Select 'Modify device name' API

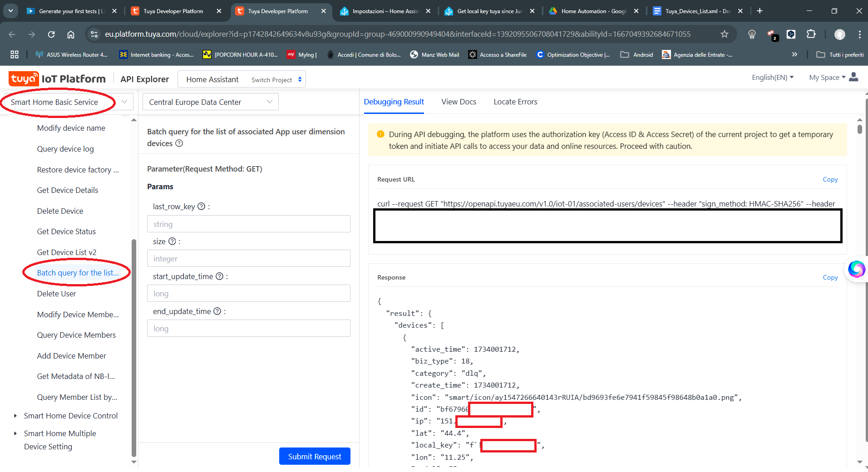(x=71, y=128)
